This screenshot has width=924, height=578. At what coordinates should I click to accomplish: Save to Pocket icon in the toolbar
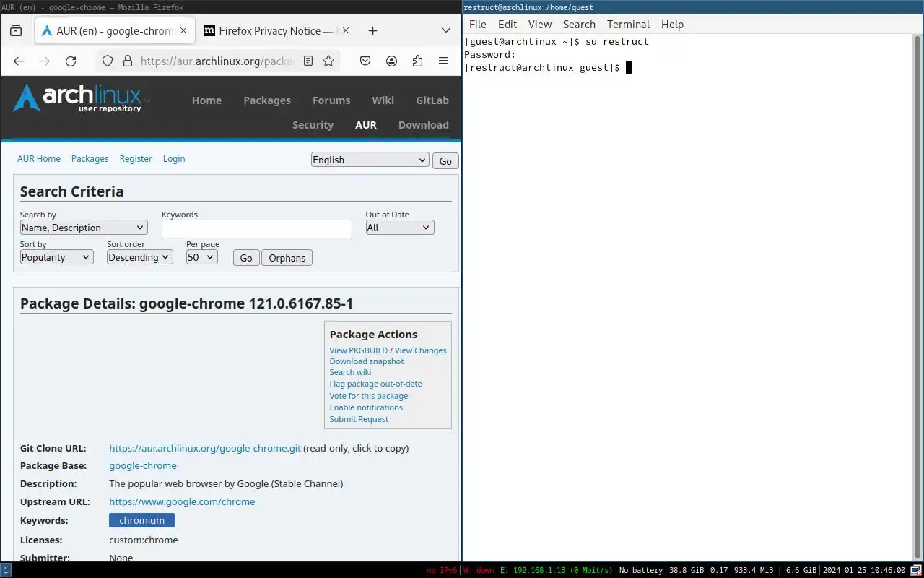coord(365,61)
